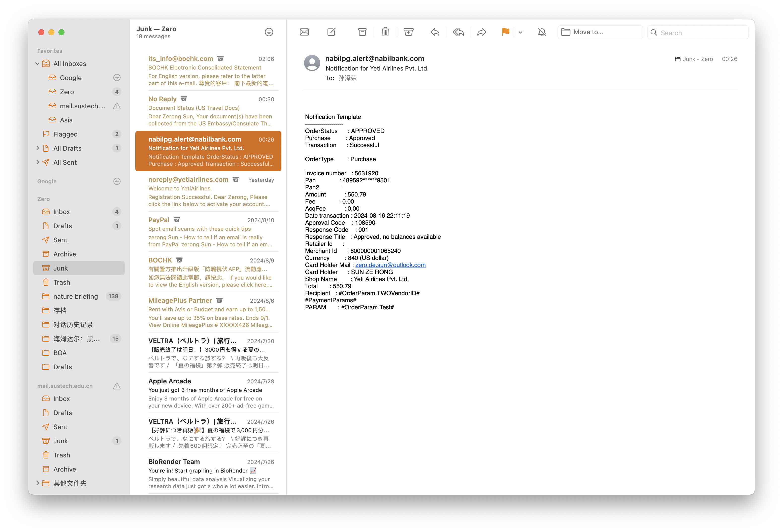Compose a new message
Screen dimensions: 783x532
[x=332, y=32]
